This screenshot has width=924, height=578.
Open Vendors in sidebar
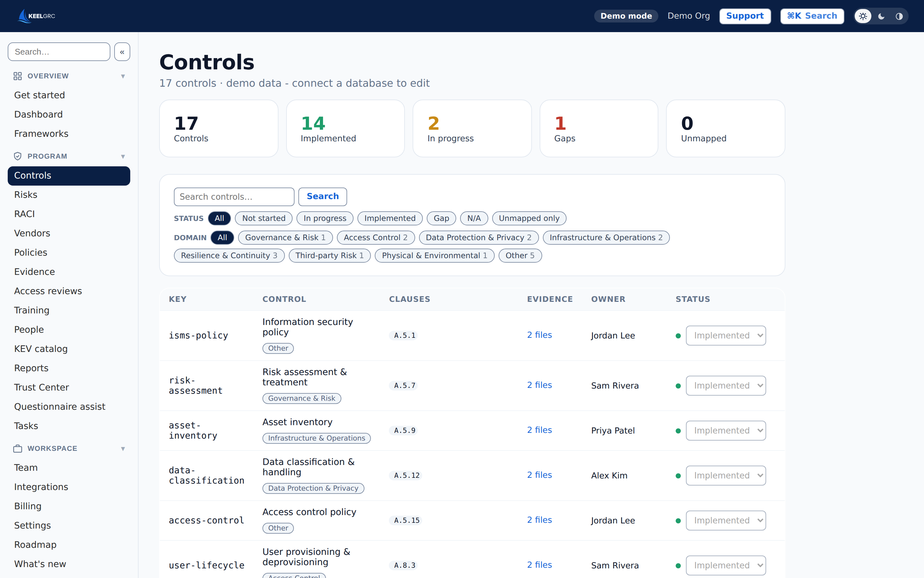(69, 233)
